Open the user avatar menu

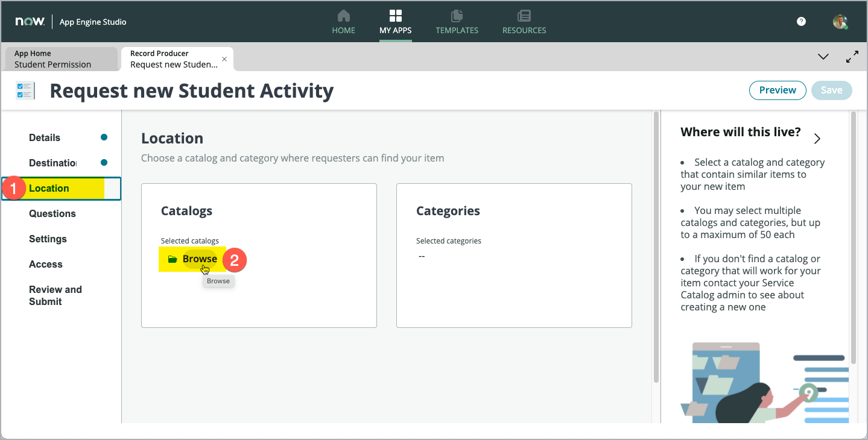[x=840, y=22]
